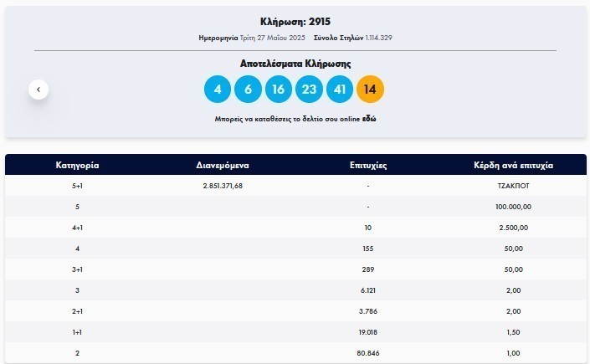Viewport: 590px width, 364px height.
Task: Click the blue ball number 23
Action: 309,89
